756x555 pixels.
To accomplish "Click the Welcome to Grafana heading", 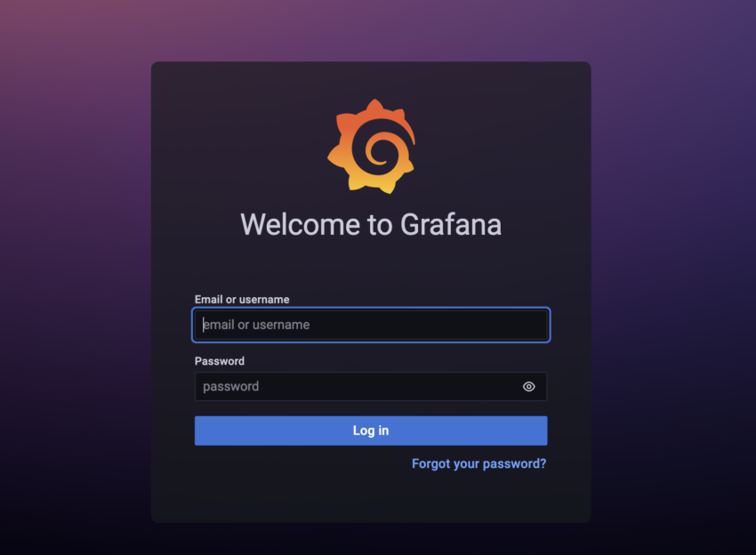I will pyautogui.click(x=371, y=224).
